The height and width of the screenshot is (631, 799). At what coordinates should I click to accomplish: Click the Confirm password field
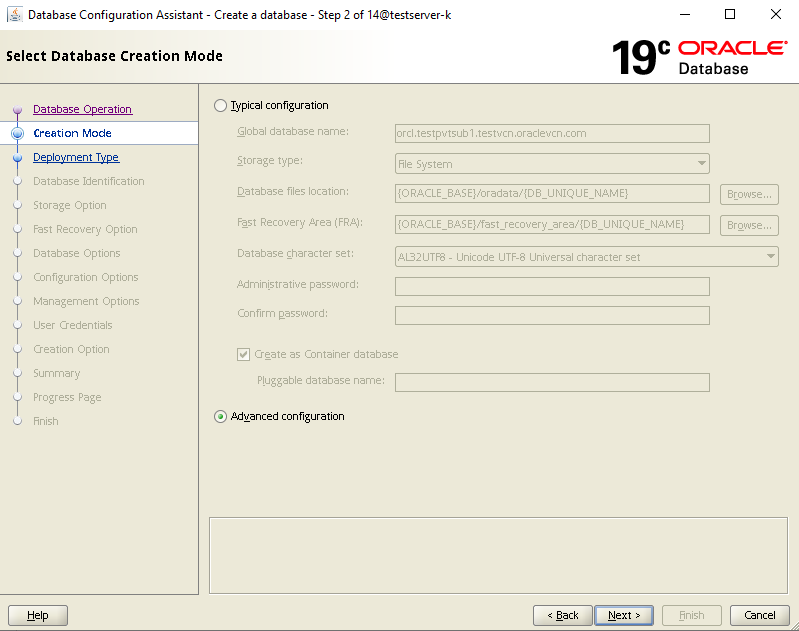(552, 316)
